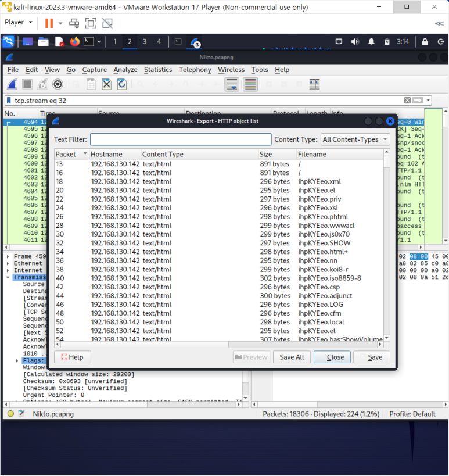Open the File menu
Image resolution: width=449 pixels, height=476 pixels.
tap(13, 70)
